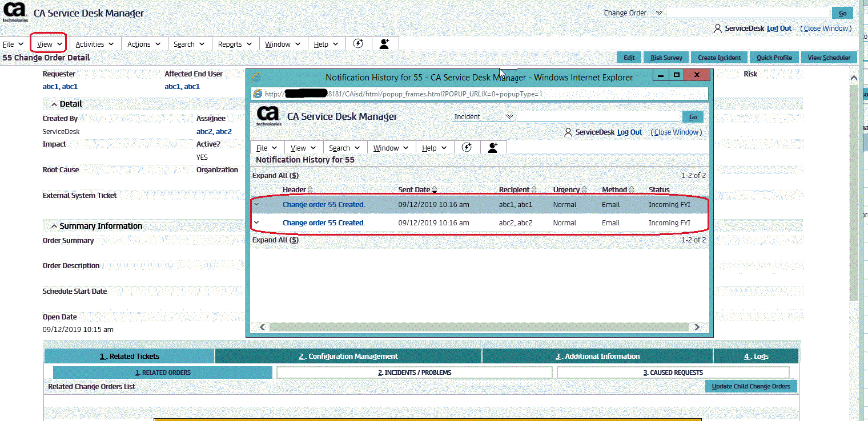The width and height of the screenshot is (868, 421).
Task: Sort notifications by Header column arrows
Action: coord(310,190)
